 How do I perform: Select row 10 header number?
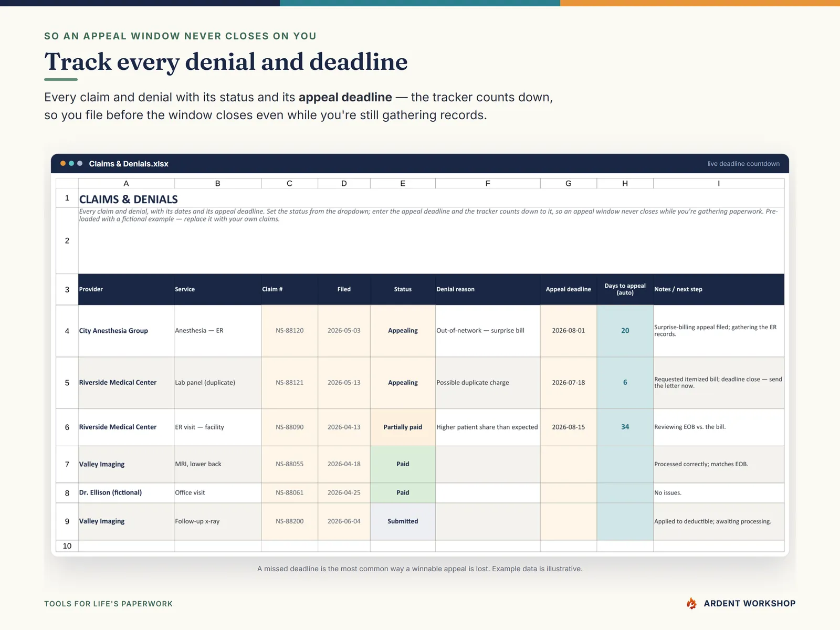(x=67, y=546)
